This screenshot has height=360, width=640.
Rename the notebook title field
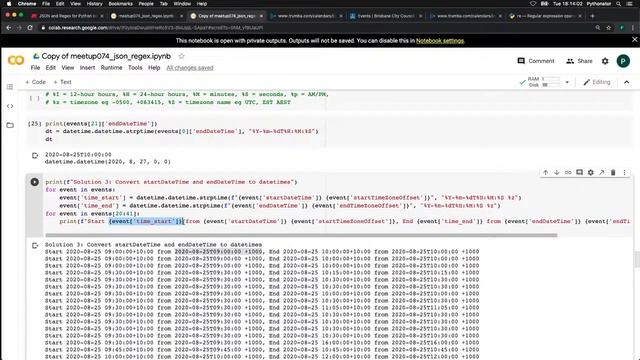pyautogui.click(x=106, y=56)
